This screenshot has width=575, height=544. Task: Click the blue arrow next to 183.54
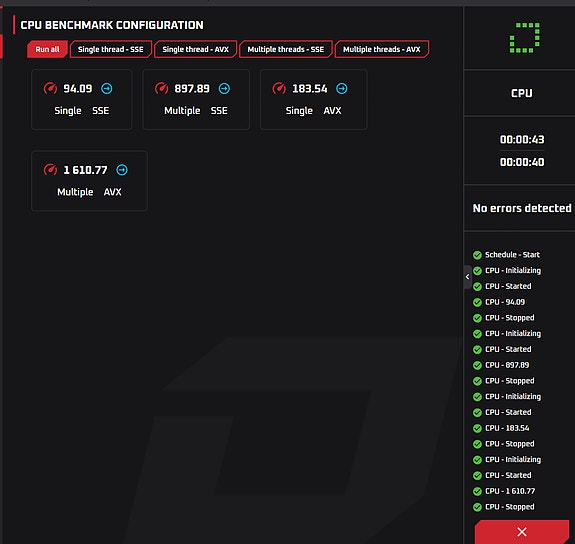click(341, 88)
